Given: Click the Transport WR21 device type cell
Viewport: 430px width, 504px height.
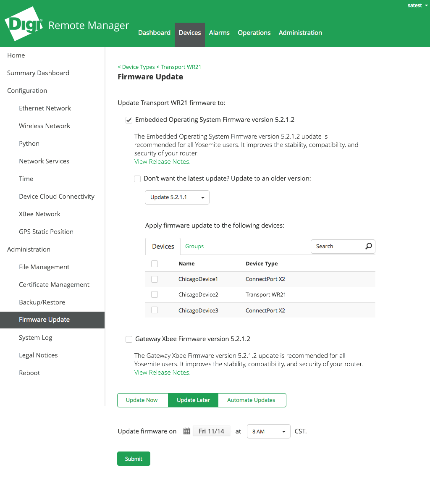Looking at the screenshot, I should 266,295.
